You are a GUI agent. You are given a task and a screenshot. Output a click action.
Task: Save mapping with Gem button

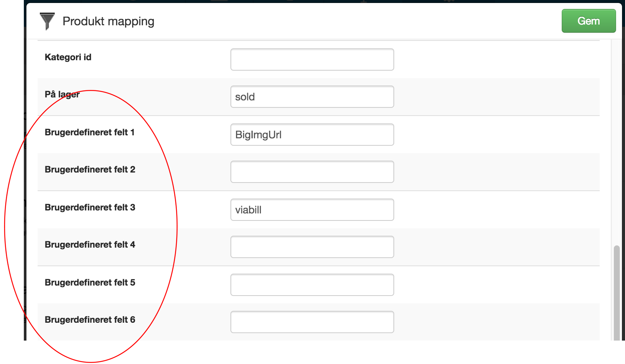pyautogui.click(x=589, y=21)
